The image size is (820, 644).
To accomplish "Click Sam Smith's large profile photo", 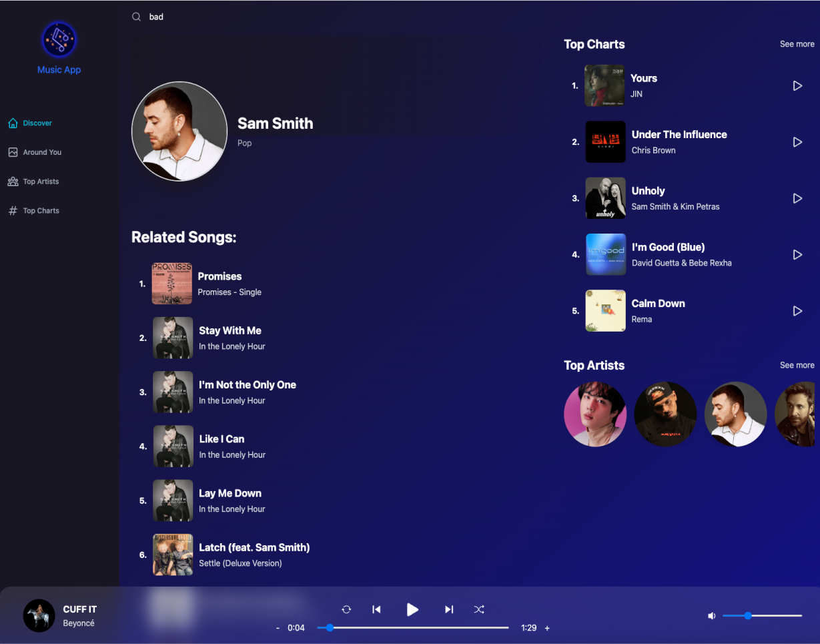I will 180,131.
